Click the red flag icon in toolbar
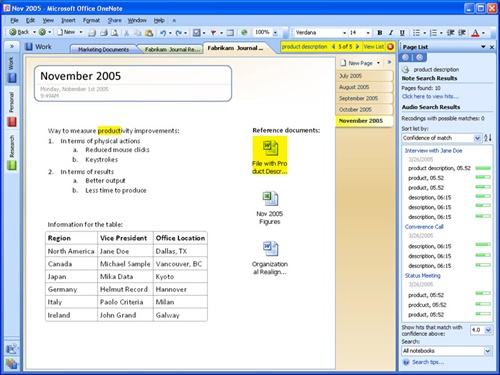500x375 pixels. [x=214, y=33]
